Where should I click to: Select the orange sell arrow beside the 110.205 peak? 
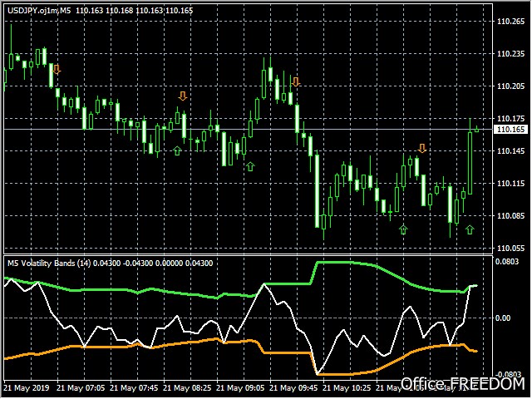(296, 81)
